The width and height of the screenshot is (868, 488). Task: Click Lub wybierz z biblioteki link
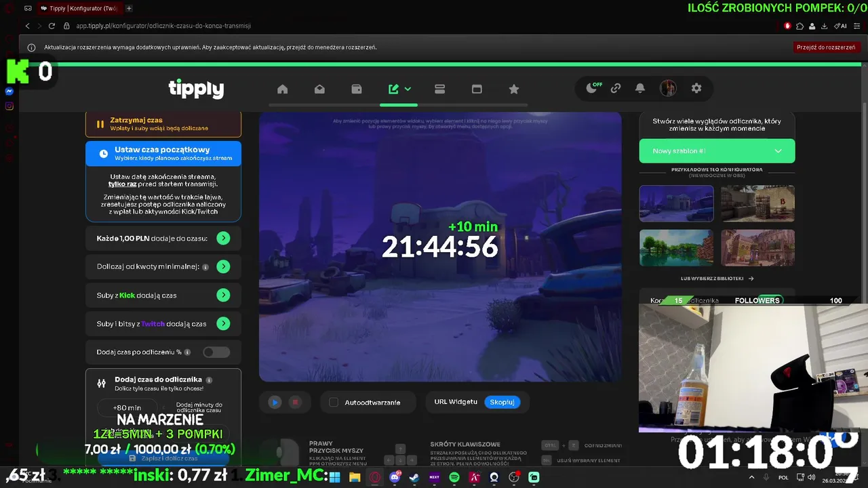coord(717,279)
